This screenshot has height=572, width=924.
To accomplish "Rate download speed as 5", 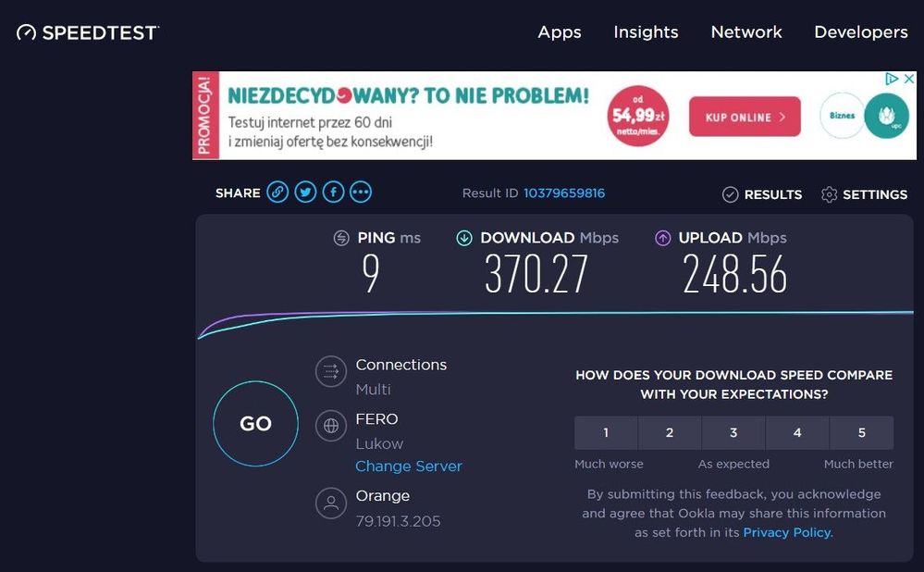I will click(x=861, y=432).
